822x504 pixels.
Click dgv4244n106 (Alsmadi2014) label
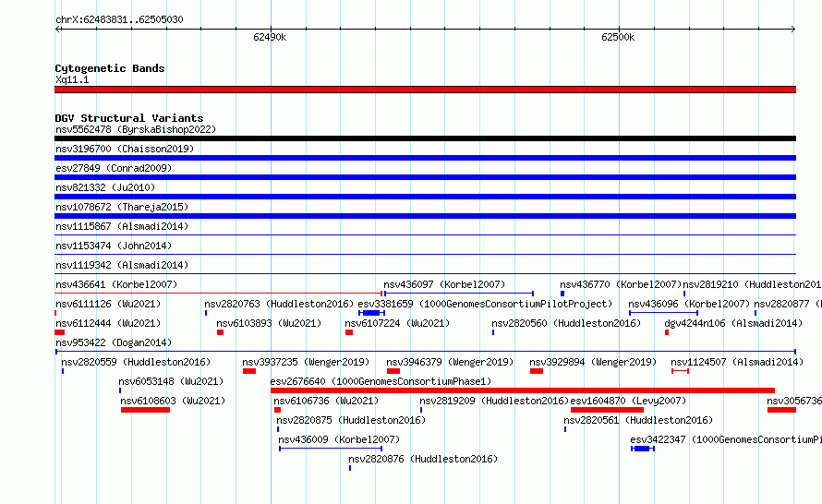[734, 323]
